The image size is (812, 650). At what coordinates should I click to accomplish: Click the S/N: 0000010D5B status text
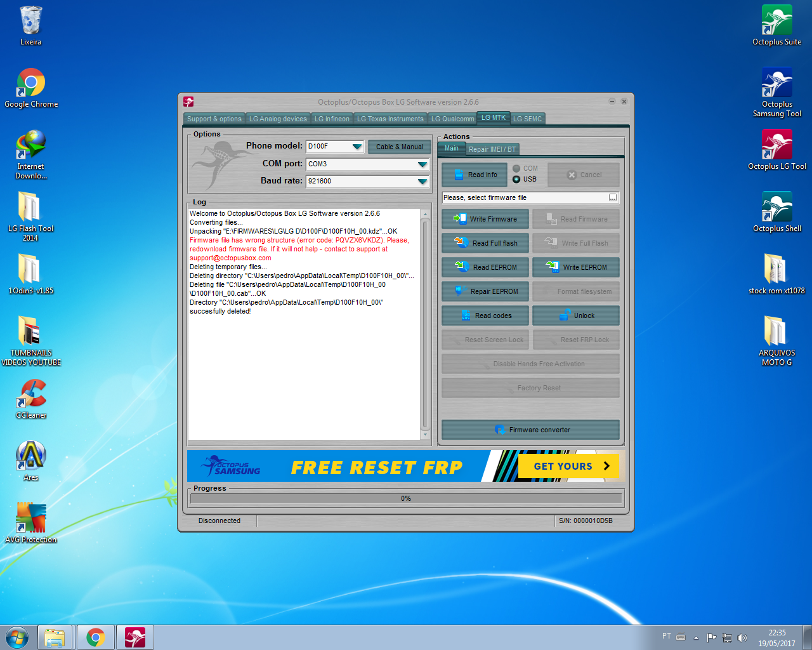586,521
